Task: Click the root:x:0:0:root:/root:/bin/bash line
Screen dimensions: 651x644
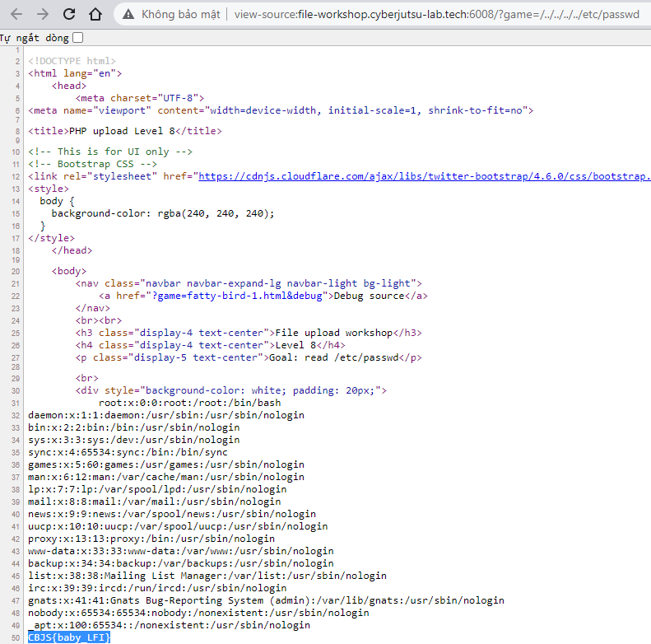Action: click(190, 403)
